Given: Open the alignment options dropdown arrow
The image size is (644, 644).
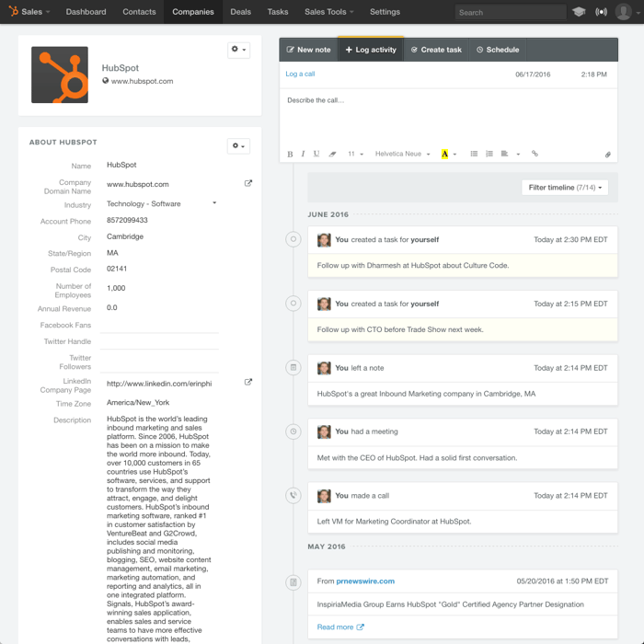Looking at the screenshot, I should [x=518, y=155].
